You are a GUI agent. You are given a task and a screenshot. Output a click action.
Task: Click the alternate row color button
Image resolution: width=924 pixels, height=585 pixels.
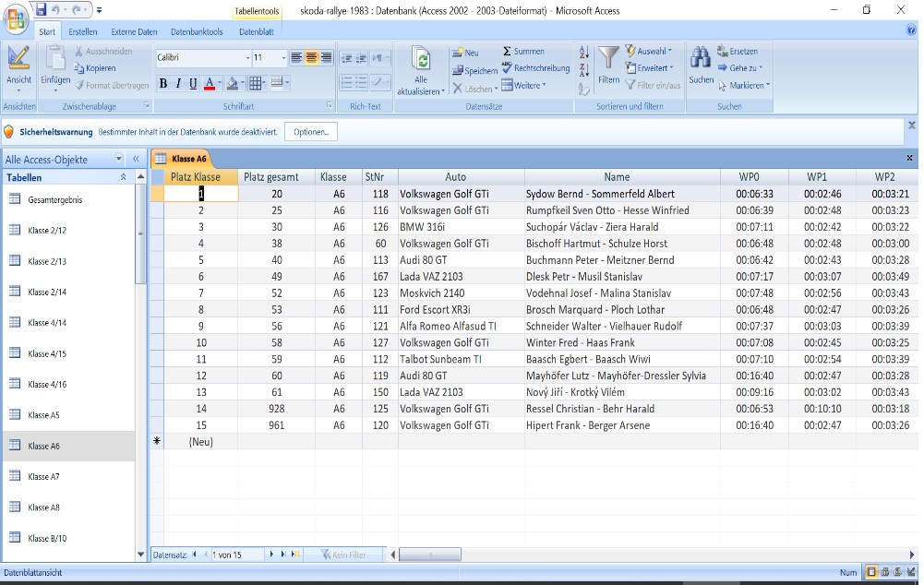tap(276, 84)
